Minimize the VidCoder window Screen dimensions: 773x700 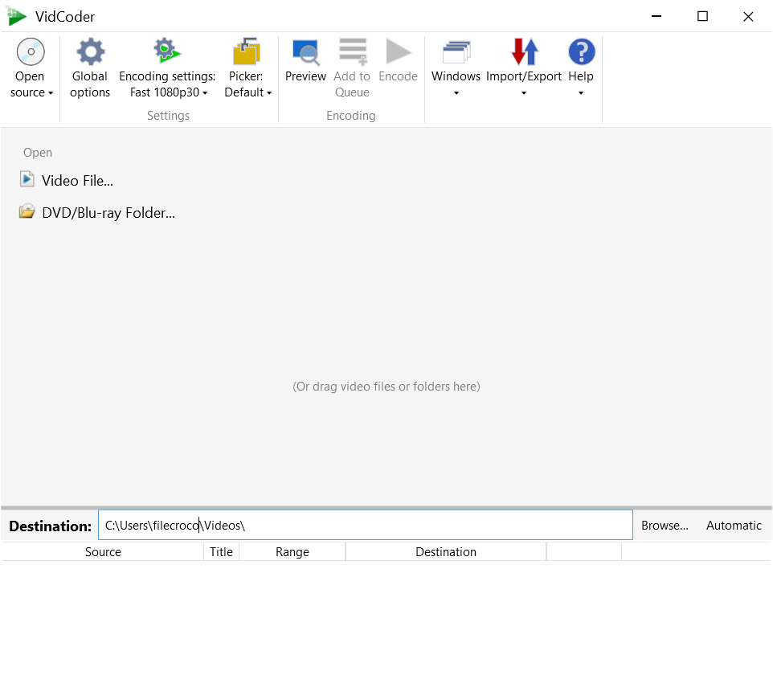pyautogui.click(x=656, y=16)
